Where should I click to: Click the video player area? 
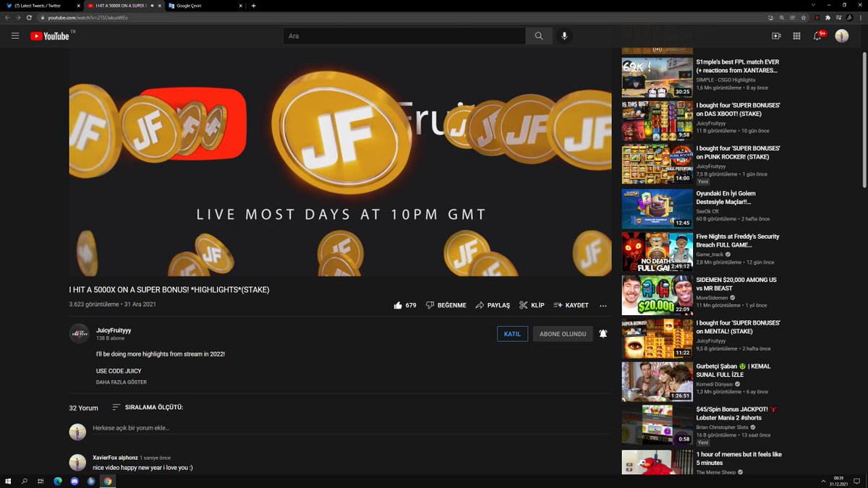[340, 162]
